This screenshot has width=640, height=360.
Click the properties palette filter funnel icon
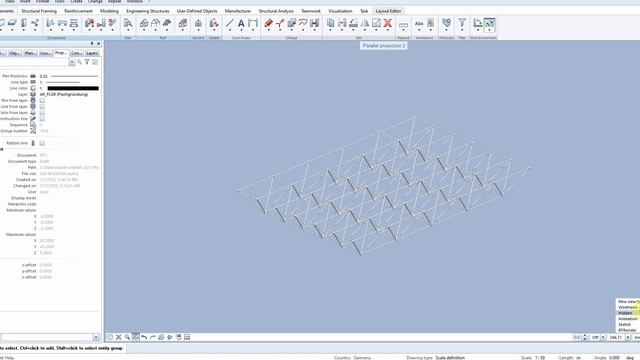click(x=87, y=62)
